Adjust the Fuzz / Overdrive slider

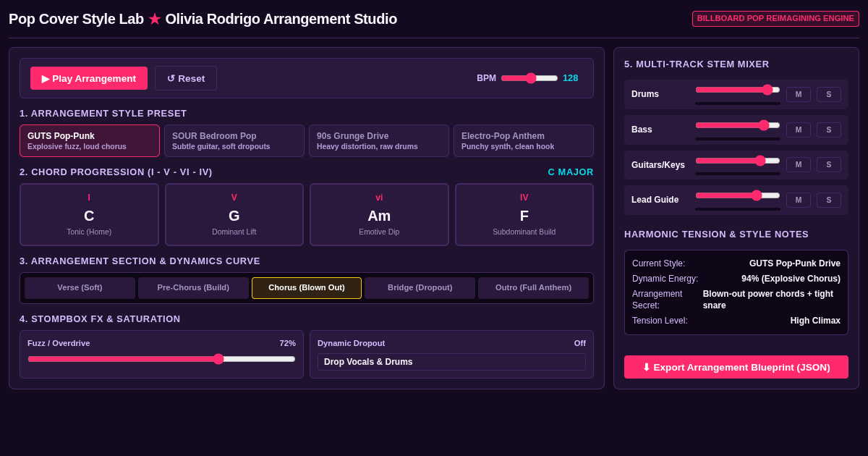161,359
